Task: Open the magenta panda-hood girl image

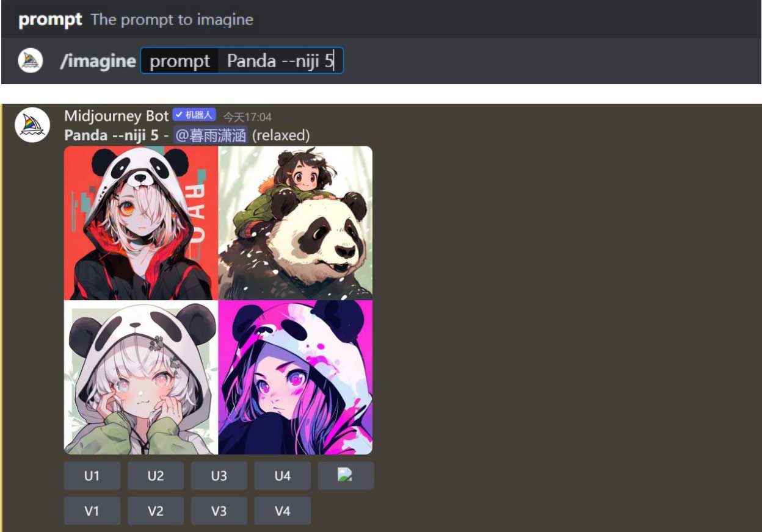Action: (296, 377)
